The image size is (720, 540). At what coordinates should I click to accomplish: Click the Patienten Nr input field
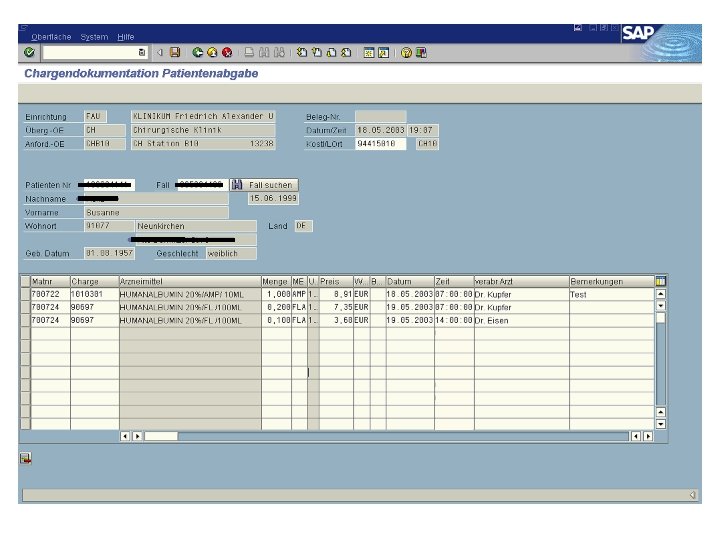coord(109,185)
